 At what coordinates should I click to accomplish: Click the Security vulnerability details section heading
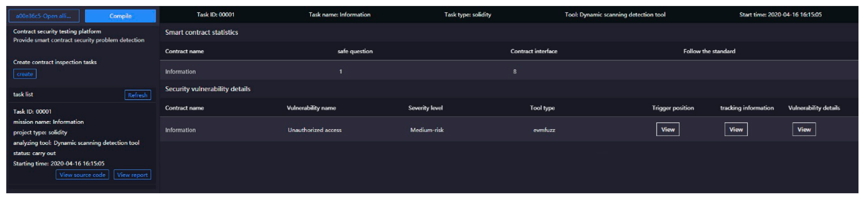click(x=208, y=89)
